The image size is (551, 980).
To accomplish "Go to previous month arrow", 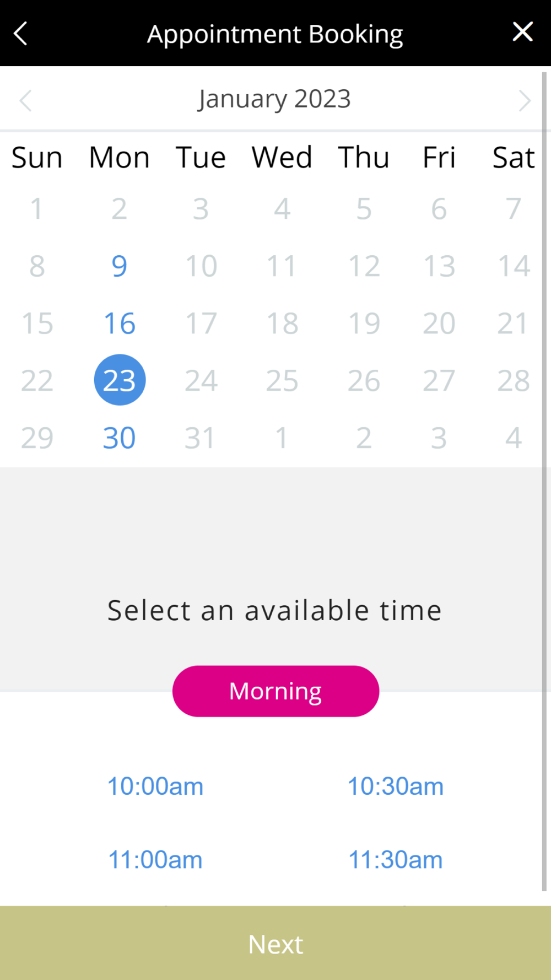I will click(25, 100).
